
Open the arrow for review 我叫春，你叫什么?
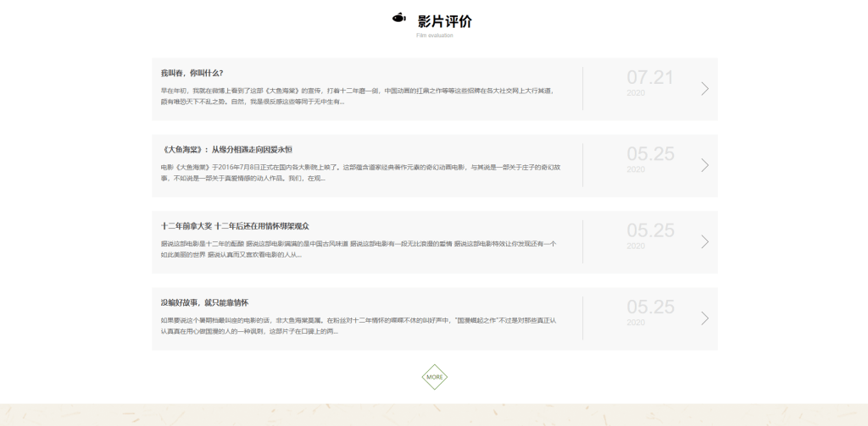click(x=704, y=89)
